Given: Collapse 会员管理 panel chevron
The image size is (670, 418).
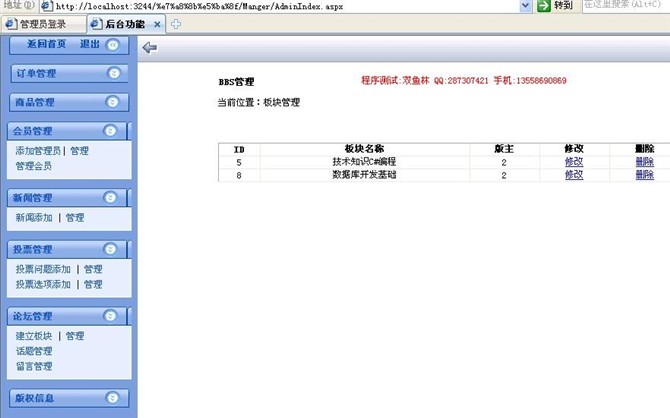Looking at the screenshot, I should [110, 131].
